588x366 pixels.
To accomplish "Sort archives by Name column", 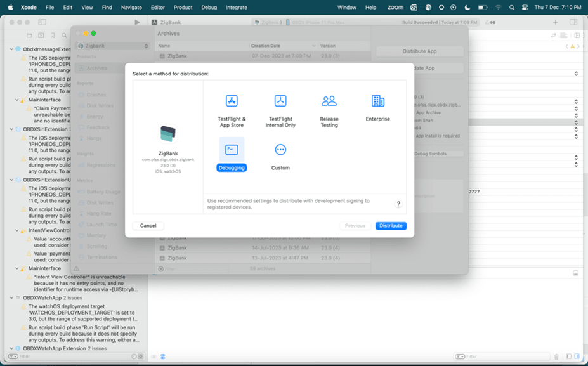I will point(202,46).
